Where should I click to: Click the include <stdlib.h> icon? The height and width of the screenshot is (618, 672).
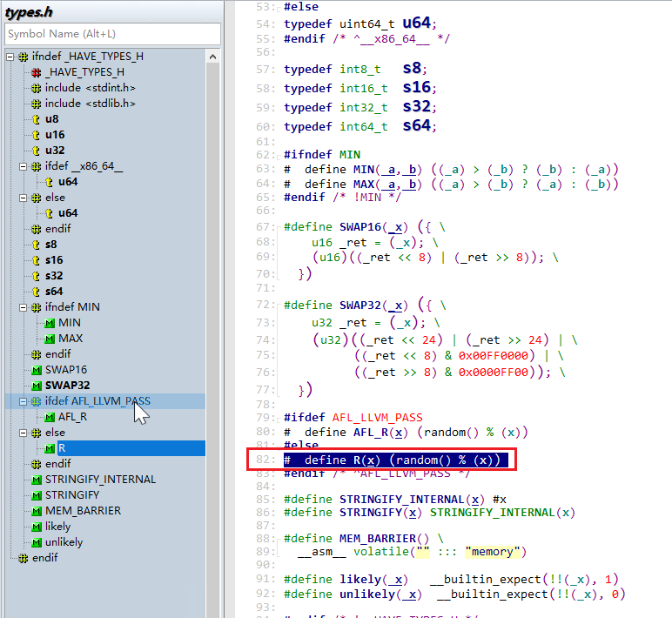[x=37, y=104]
